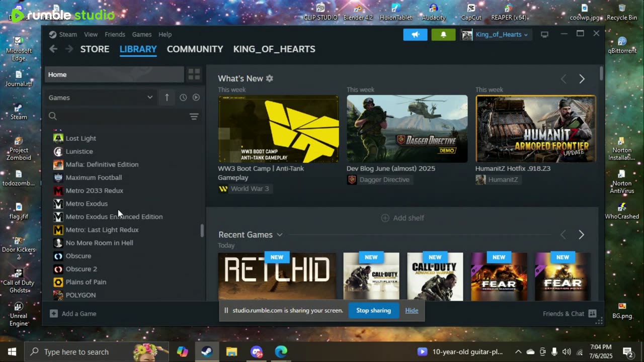
Task: Select the Project Zomboid desktop shortcut
Action: (x=19, y=148)
